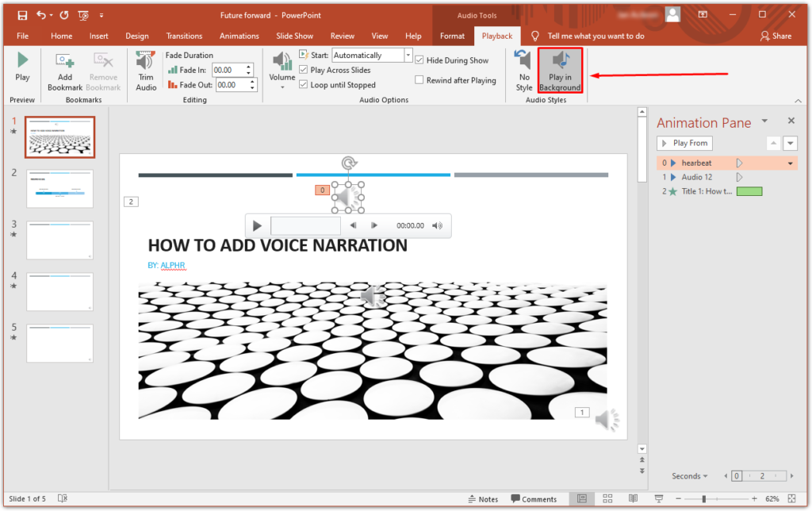This screenshot has height=511, width=812.
Task: Click the Save icon in title bar
Action: (x=22, y=16)
